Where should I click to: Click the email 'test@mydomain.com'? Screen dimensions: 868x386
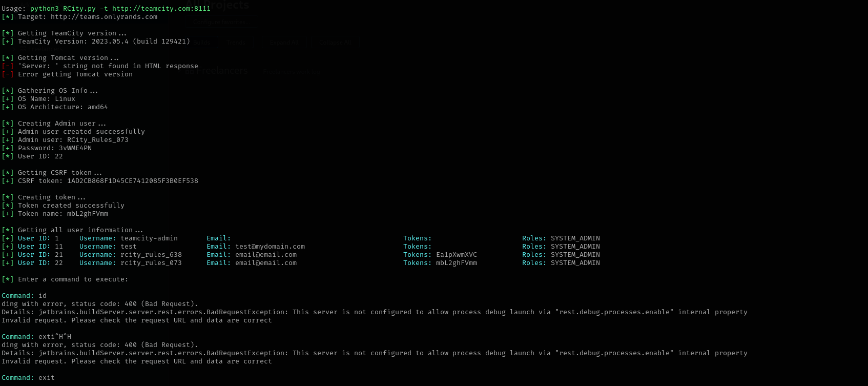(270, 247)
